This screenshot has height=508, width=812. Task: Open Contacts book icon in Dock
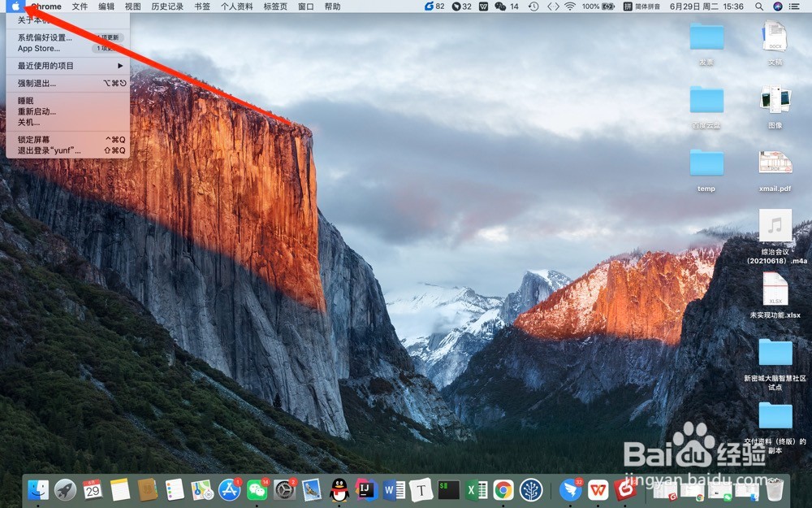[148, 489]
